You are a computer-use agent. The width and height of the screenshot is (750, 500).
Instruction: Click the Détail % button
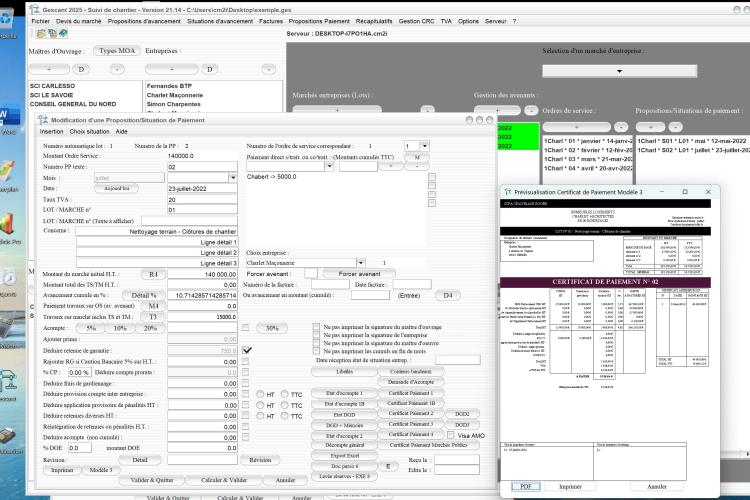click(x=144, y=296)
